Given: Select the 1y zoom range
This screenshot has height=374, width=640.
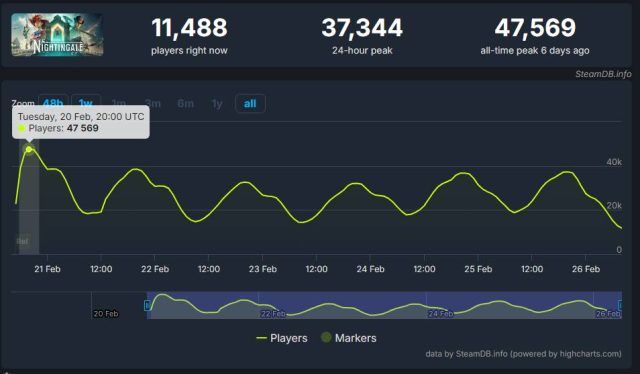Looking at the screenshot, I should click(x=217, y=104).
